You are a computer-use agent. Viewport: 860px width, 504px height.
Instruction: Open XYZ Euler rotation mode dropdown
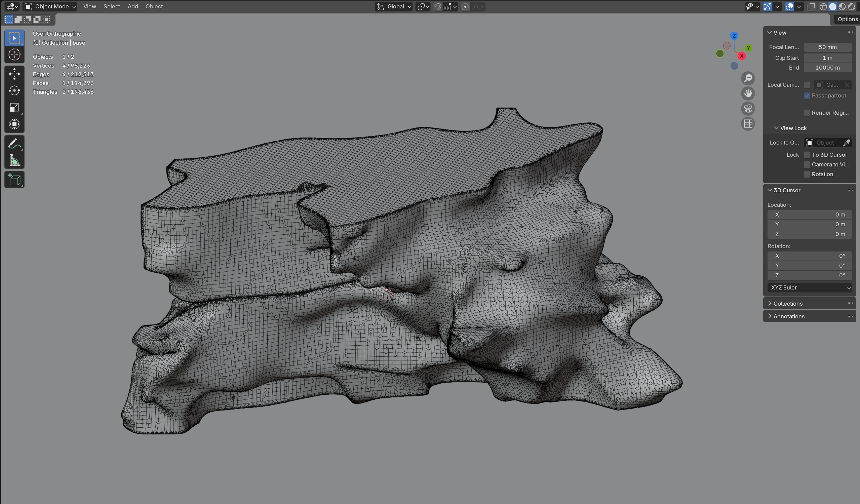(x=810, y=288)
